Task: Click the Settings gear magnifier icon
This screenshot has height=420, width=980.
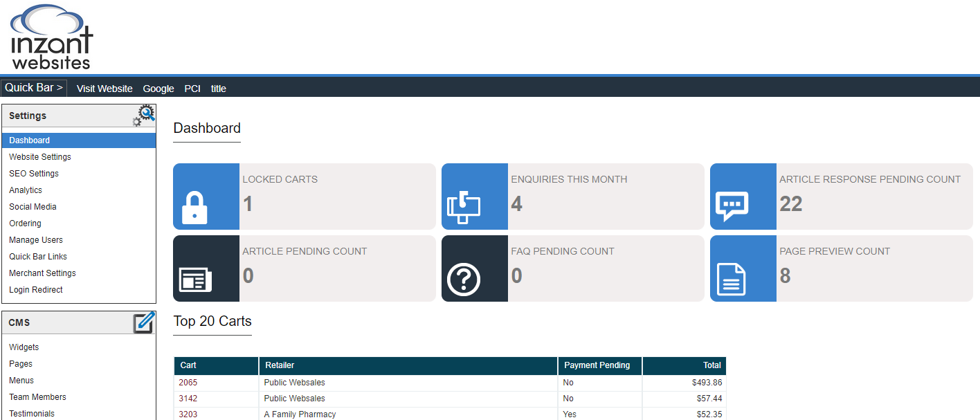Action: (x=143, y=116)
